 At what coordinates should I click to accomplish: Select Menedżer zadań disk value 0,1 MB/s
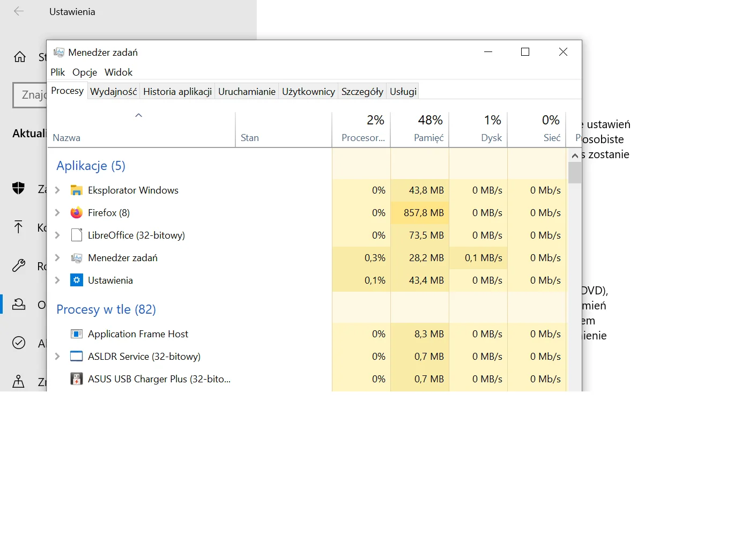484,258
